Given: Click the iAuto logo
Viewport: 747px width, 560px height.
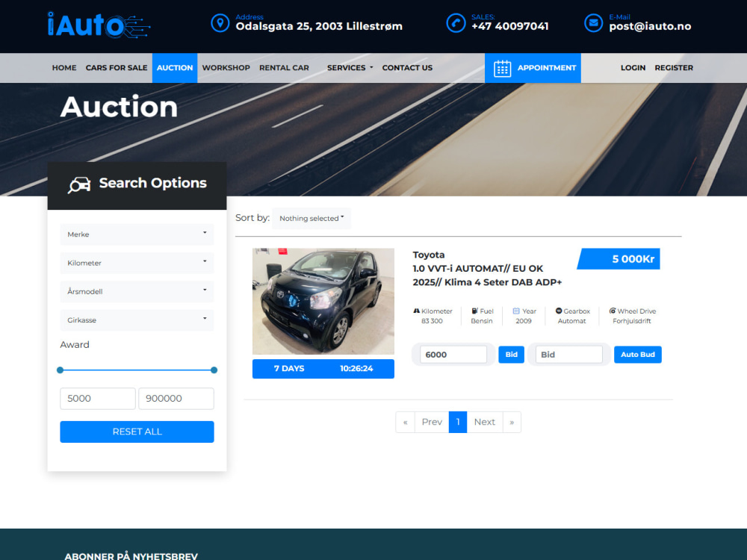Looking at the screenshot, I should (x=99, y=25).
